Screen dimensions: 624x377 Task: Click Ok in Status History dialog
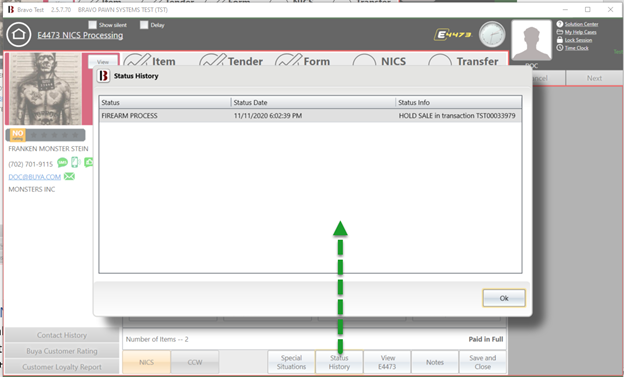pos(504,298)
